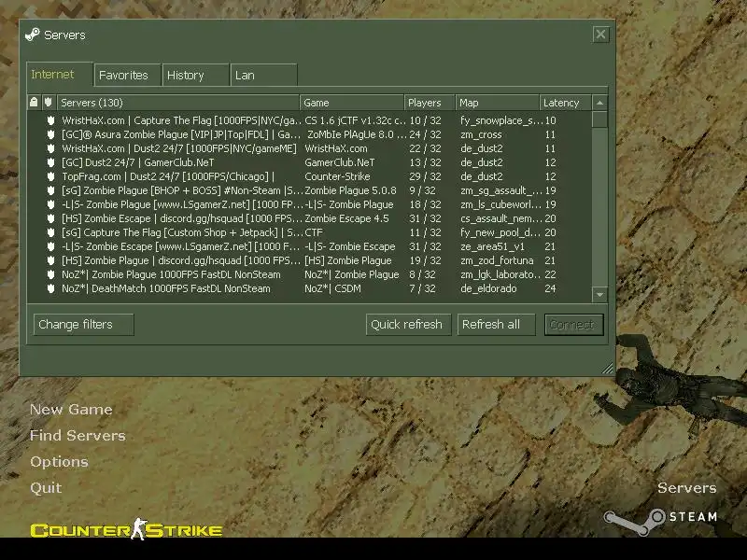
Task: Select server "[HS] Zombie Plague | discord.gg/hsquad"
Action: point(309,260)
